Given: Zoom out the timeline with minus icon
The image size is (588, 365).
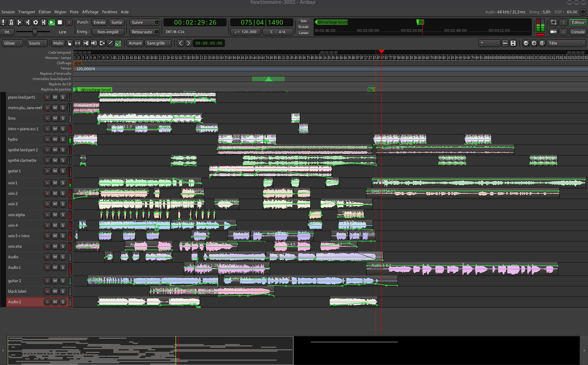Looking at the screenshot, I should tap(526, 43).
